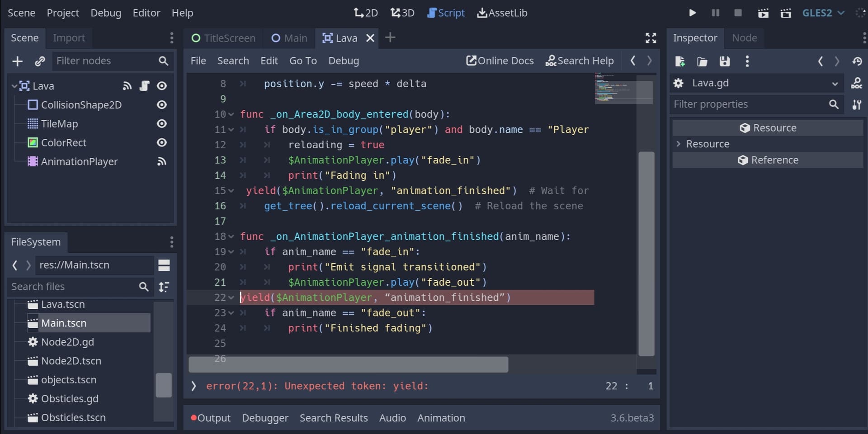The image size is (868, 434).
Task: Stop the running scene
Action: pyautogui.click(x=738, y=13)
